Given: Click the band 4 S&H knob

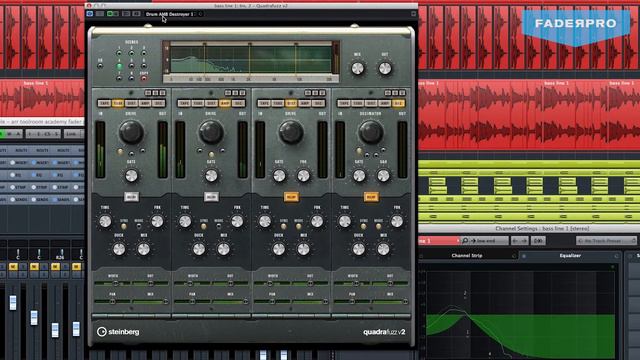Looking at the screenshot, I should point(383,176).
